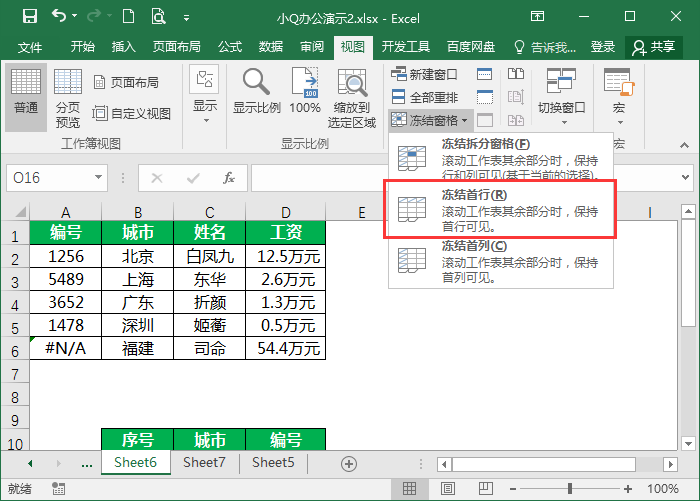
Task: Click the Synchronous Scrolling icon
Action: pos(516,97)
